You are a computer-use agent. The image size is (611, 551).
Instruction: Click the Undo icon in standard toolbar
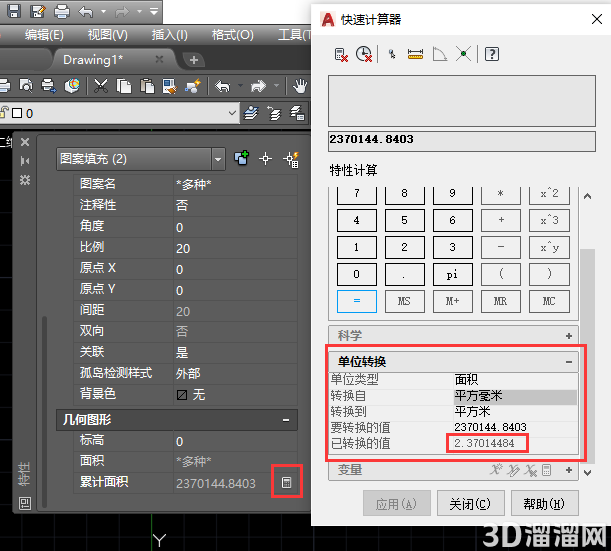pos(223,86)
